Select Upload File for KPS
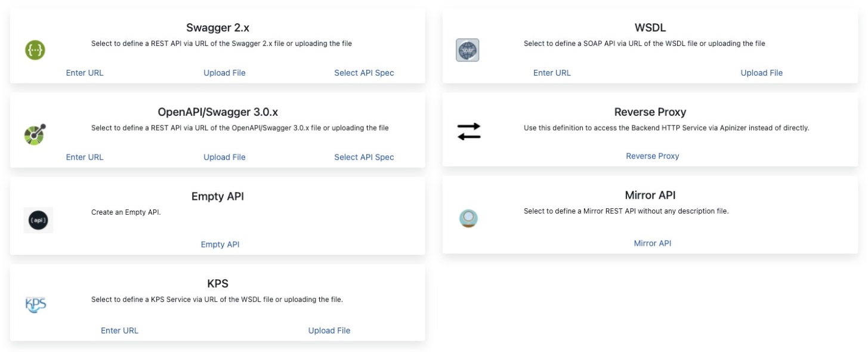 tap(329, 330)
